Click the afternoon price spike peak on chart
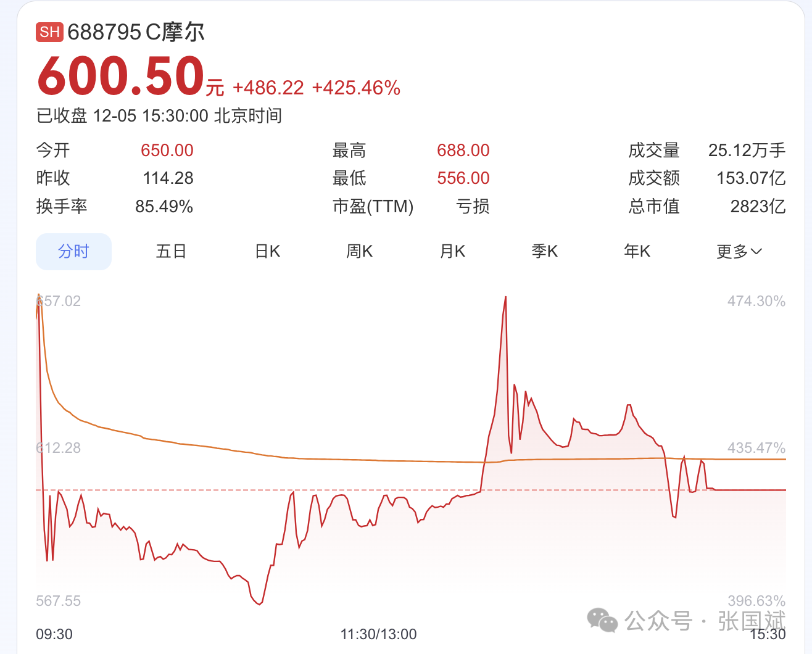Viewport: 812px width, 654px height. (x=505, y=299)
